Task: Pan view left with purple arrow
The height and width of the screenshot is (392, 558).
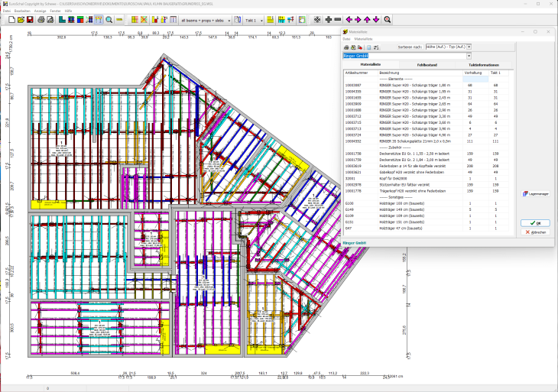Action: pyautogui.click(x=349, y=19)
